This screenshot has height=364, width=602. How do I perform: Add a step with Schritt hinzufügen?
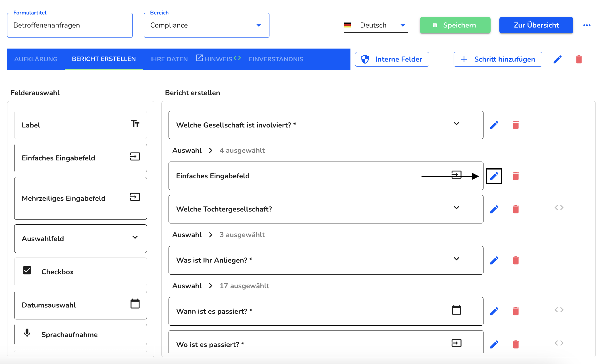coord(498,59)
